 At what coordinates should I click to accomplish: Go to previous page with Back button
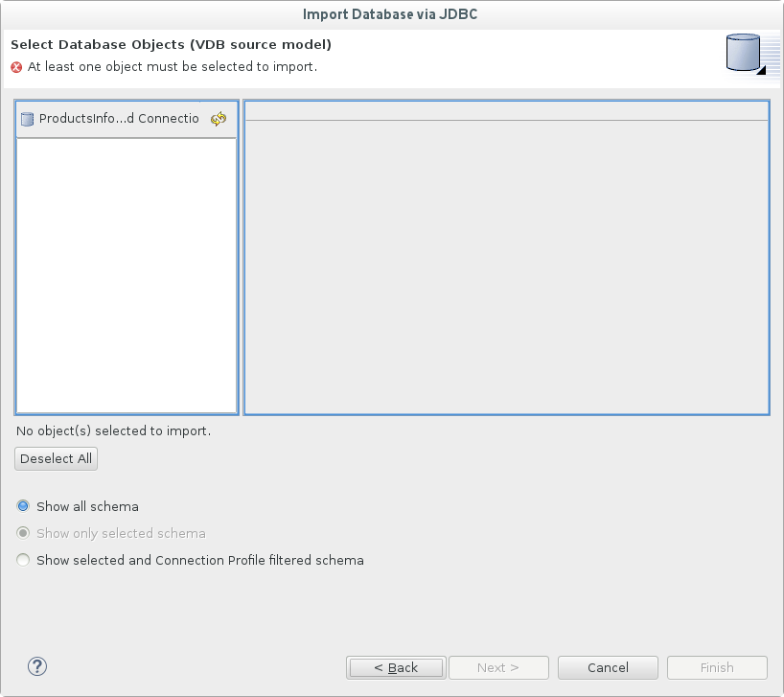click(396, 667)
